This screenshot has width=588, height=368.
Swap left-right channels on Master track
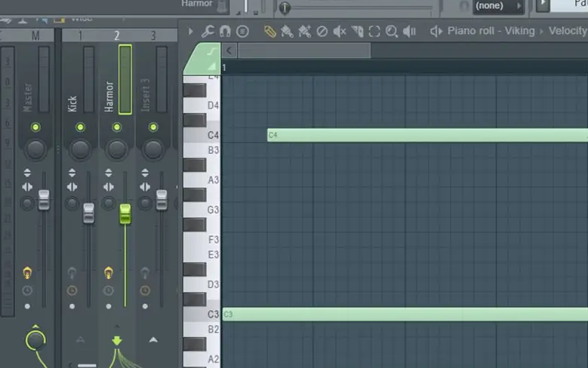[x=27, y=187]
